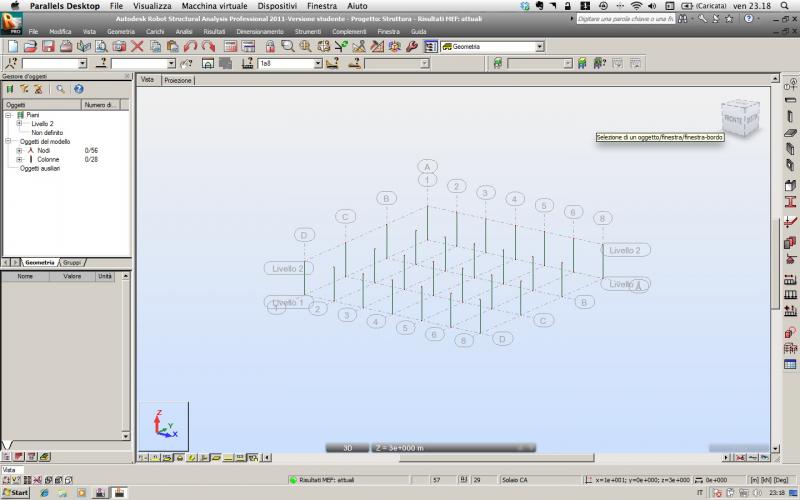Redo action with the Redo arrow
Viewport: 800px width, 500px height.
(x=208, y=46)
